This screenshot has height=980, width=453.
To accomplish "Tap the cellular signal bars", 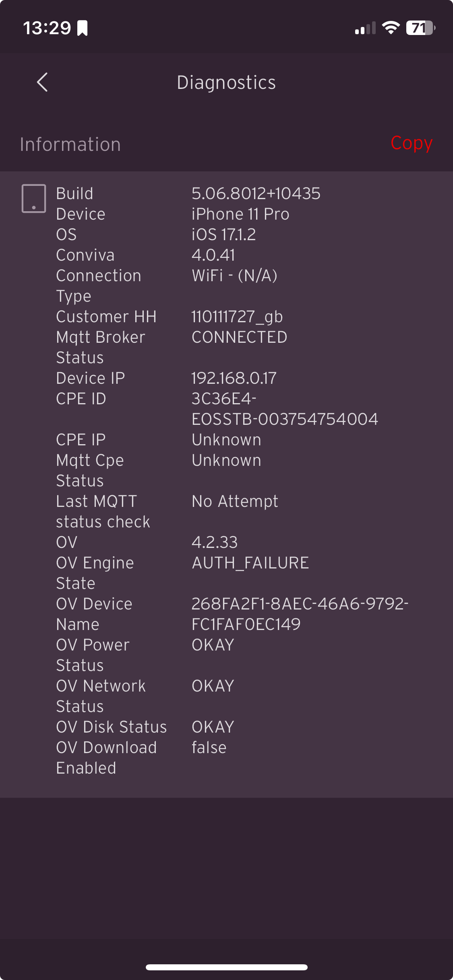I will [365, 28].
